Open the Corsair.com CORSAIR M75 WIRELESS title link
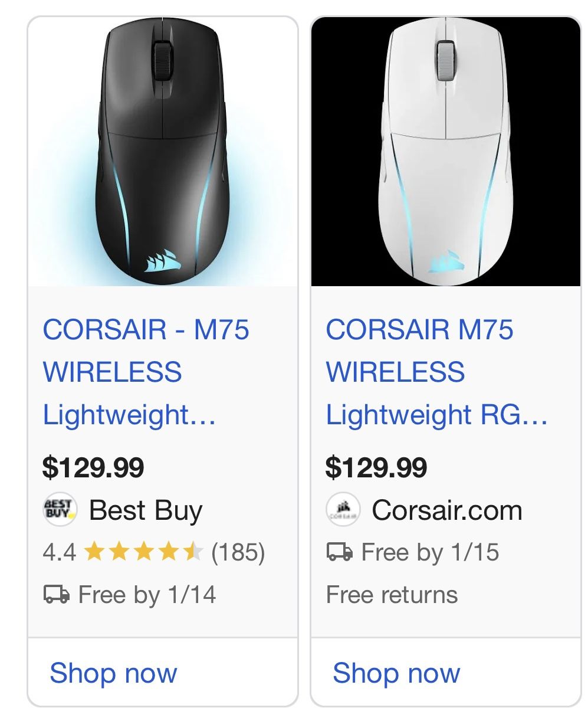588x711 pixels. (x=436, y=372)
